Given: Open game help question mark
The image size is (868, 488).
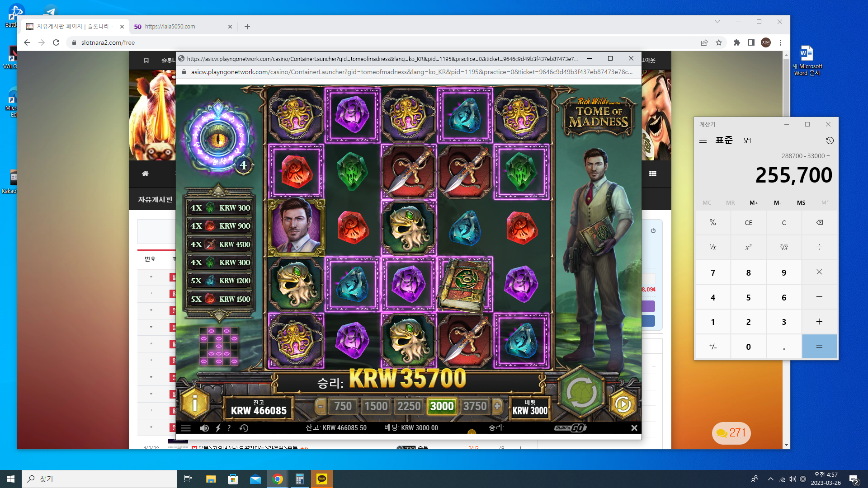Looking at the screenshot, I should tap(229, 428).
